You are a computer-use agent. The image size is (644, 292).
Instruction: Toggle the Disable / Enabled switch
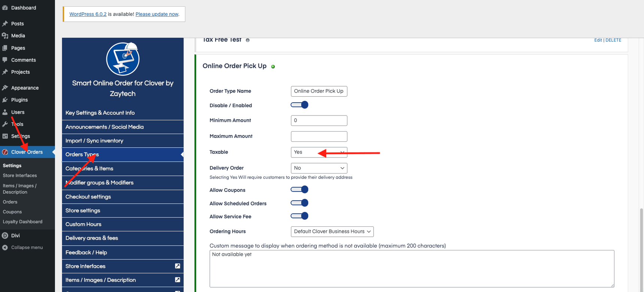(x=300, y=105)
